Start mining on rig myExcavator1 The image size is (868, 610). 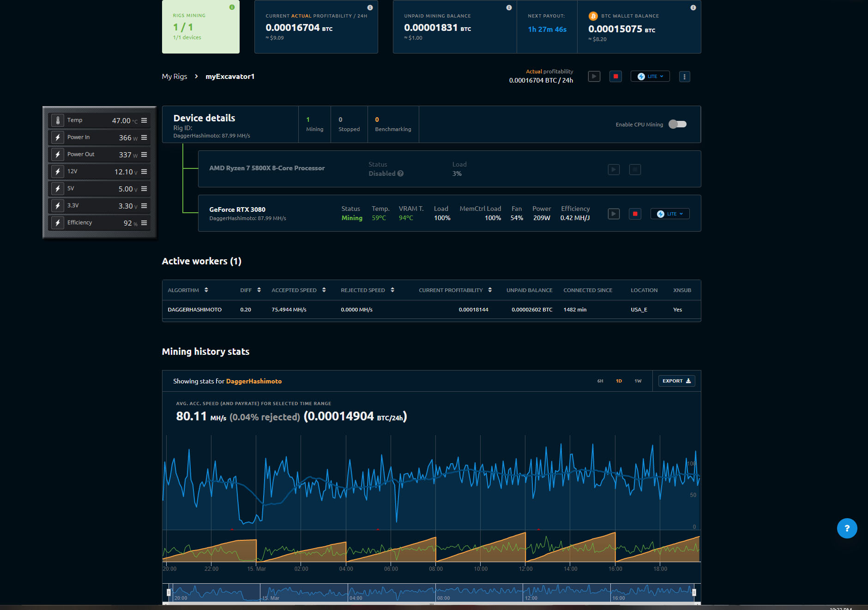tap(594, 77)
